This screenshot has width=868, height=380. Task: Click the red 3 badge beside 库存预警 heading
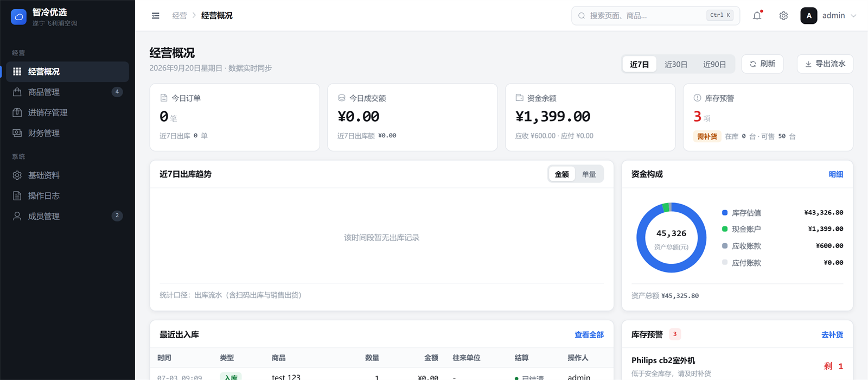pos(675,334)
